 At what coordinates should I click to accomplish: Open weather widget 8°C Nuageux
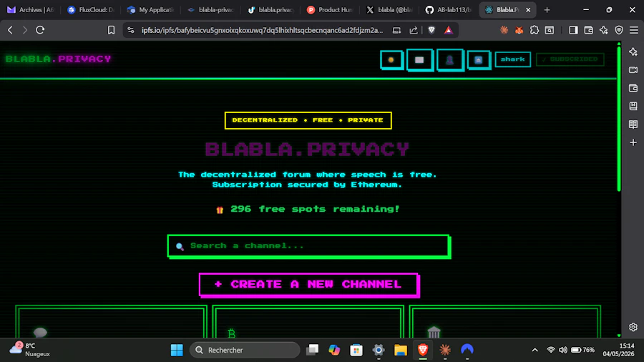point(29,350)
